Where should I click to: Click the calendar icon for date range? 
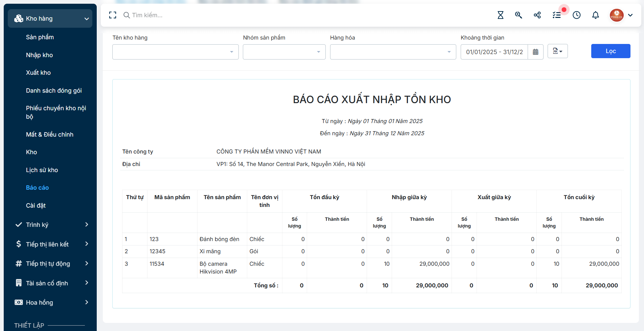[x=535, y=52]
